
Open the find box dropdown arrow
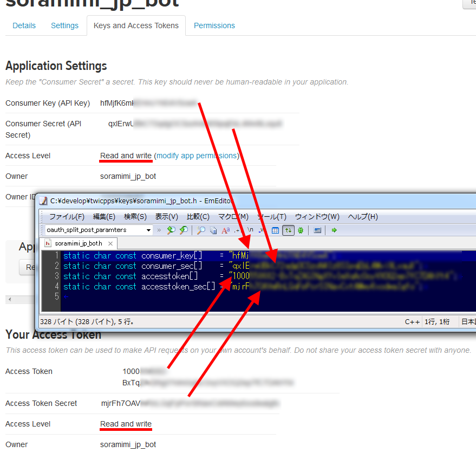tap(148, 230)
